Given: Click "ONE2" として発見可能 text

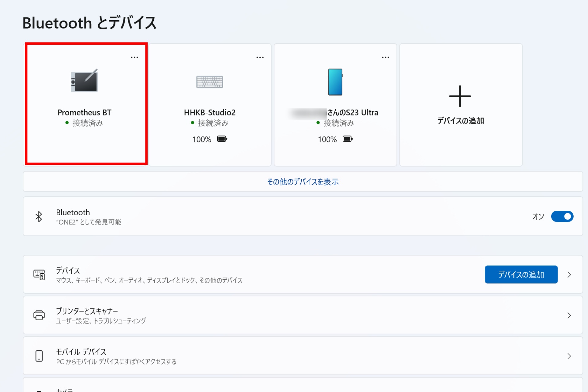Looking at the screenshot, I should (89, 222).
